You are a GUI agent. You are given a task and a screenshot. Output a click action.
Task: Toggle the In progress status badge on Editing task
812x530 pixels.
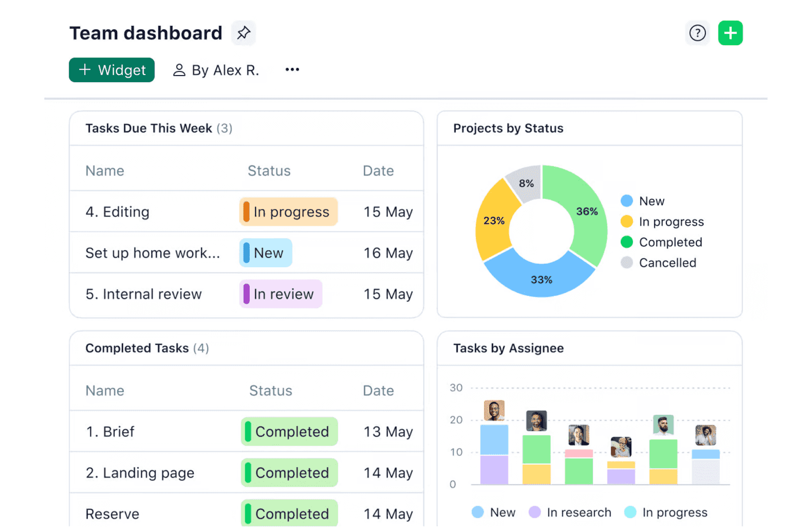(288, 211)
